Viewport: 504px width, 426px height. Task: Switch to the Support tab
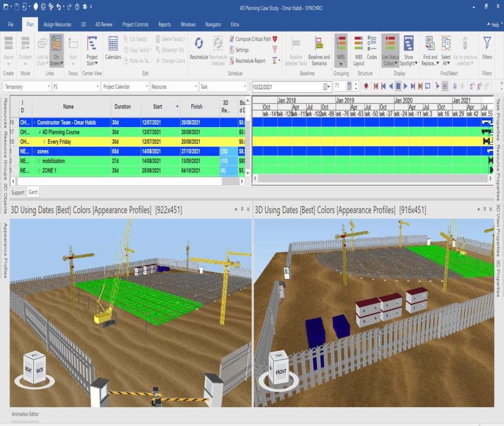(18, 192)
